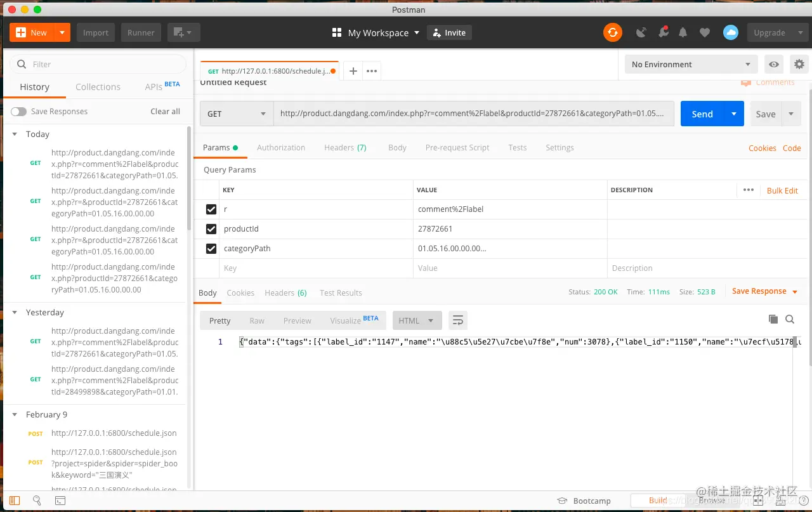Screen dimensions: 812x512
Task: Toggle the sidebar icon in status bar
Action: coord(15,501)
